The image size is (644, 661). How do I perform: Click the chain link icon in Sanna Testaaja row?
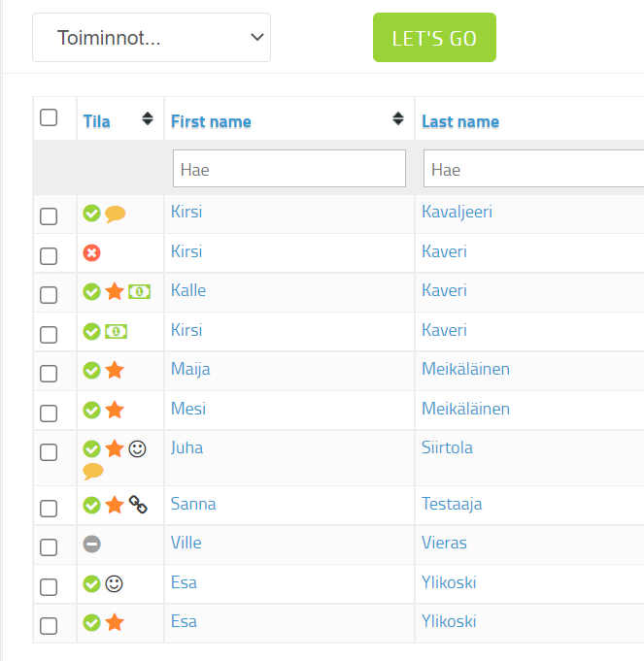point(138,504)
